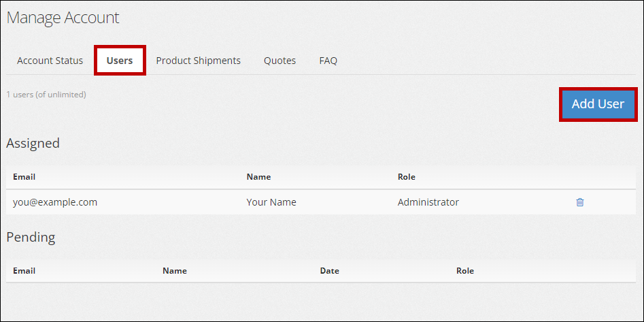Switch to the Product Shipments tab
The image size is (644, 322).
198,61
